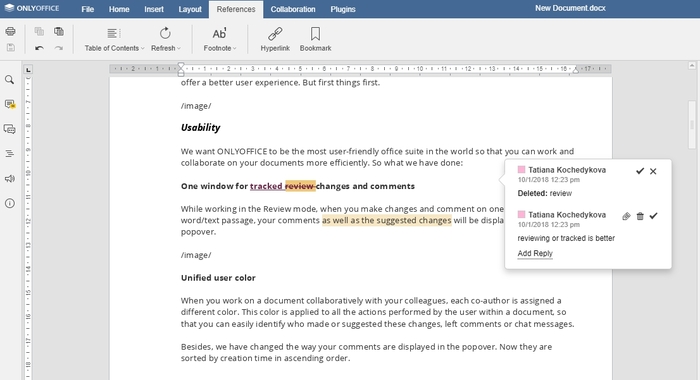Click the Hyperlink toolbar icon
Image resolution: width=700 pixels, height=380 pixels.
click(x=275, y=39)
